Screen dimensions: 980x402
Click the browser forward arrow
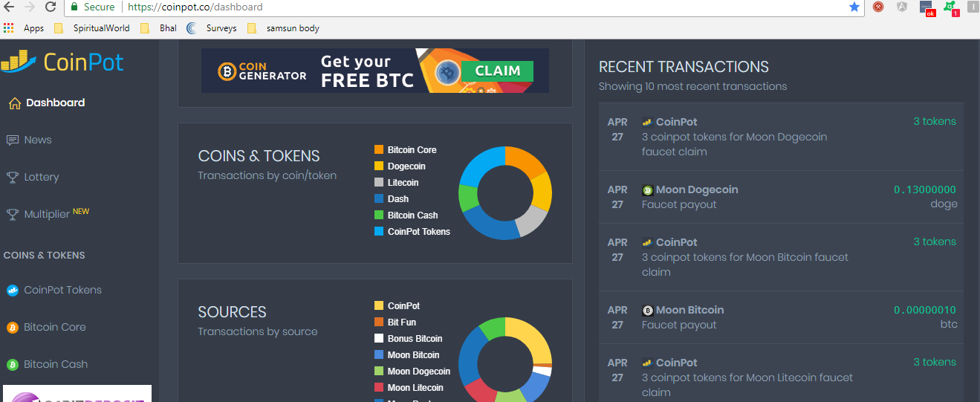30,7
